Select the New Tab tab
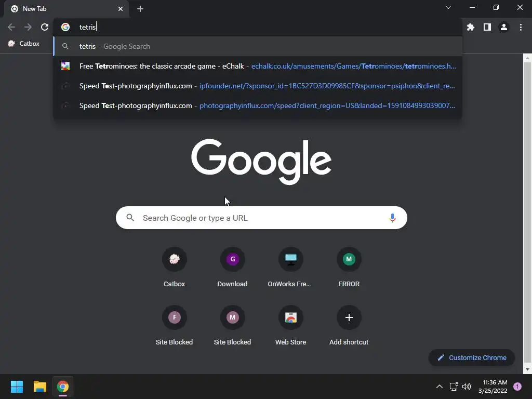The width and height of the screenshot is (532, 399). (67, 9)
